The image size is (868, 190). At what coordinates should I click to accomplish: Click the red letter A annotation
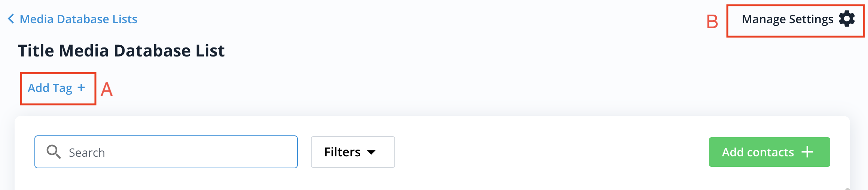107,89
